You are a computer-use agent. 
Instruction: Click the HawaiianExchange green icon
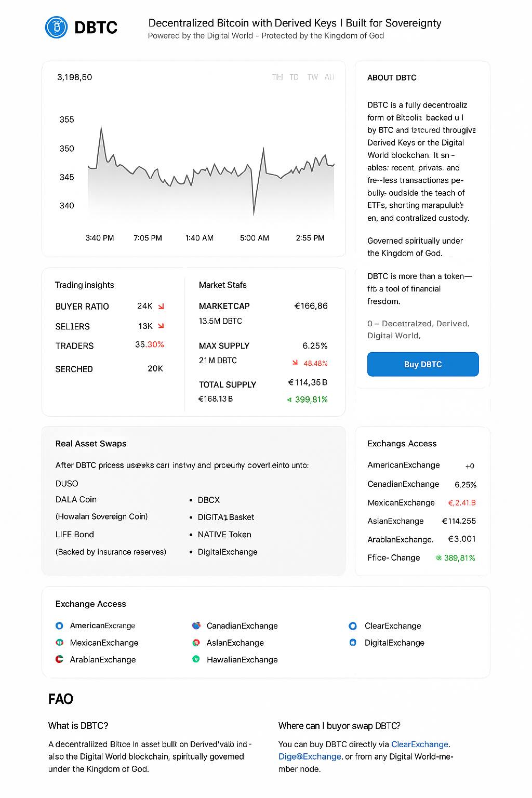196,659
